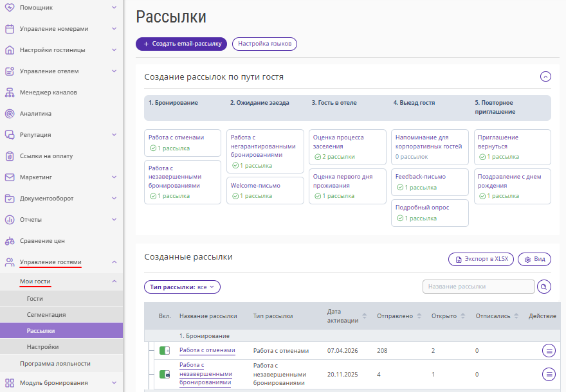The width and height of the screenshot is (566, 392).
Task: Click the search magnifier icon button
Action: pyautogui.click(x=544, y=287)
